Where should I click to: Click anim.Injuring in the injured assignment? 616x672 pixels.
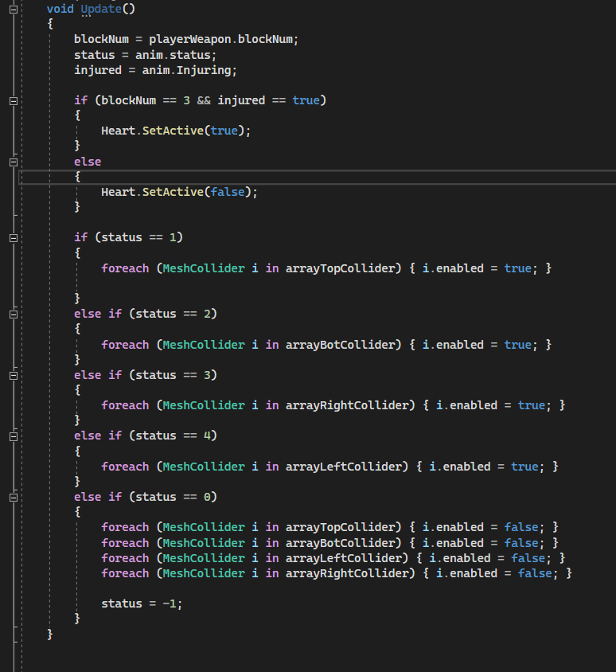click(x=186, y=70)
